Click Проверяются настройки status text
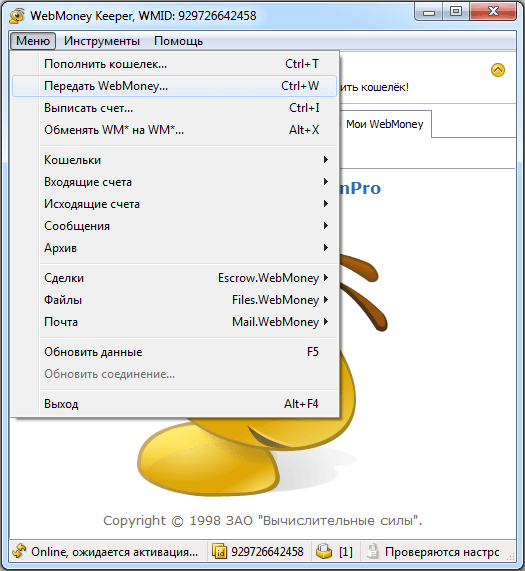Screen dimensions: 525x571 pyautogui.click(x=442, y=552)
